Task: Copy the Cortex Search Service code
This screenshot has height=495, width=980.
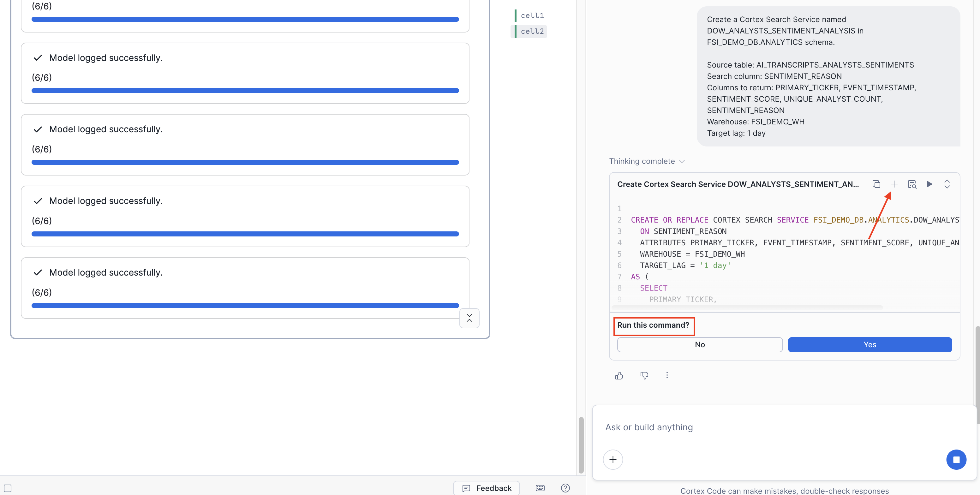Action: click(876, 184)
